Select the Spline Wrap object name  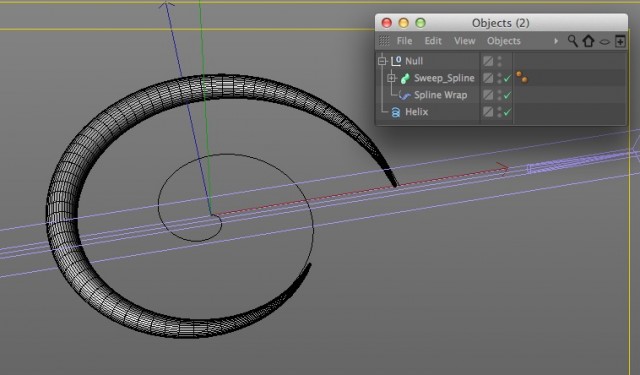click(x=440, y=95)
